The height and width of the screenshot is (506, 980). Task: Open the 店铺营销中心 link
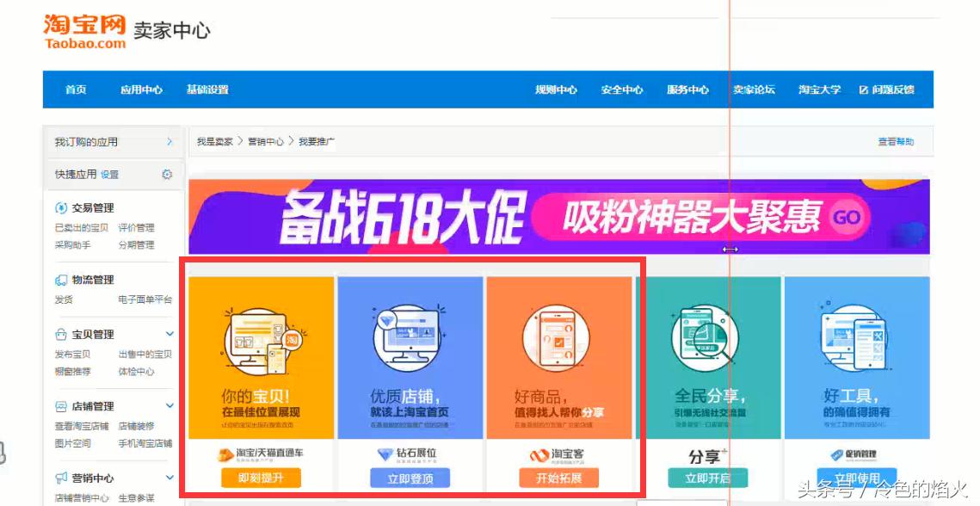point(82,498)
